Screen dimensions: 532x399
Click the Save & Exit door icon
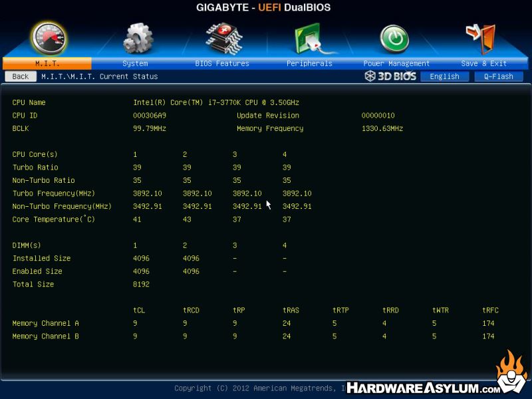(x=481, y=39)
